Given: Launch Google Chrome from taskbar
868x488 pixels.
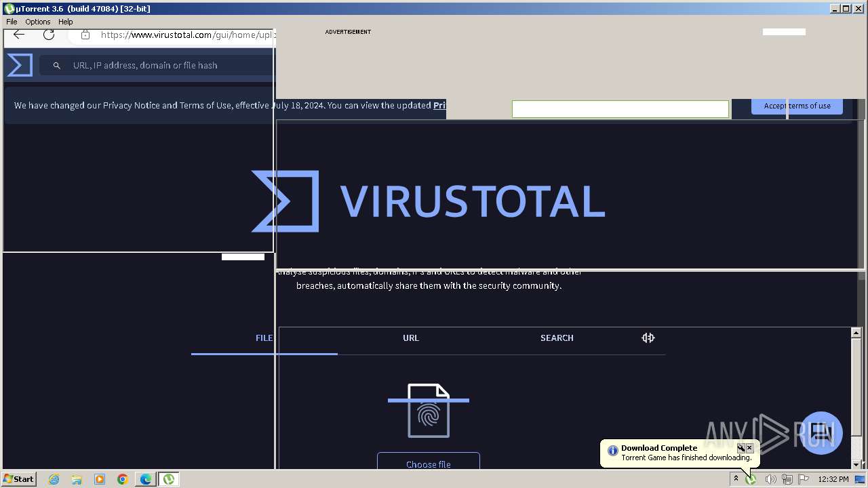Looking at the screenshot, I should pos(123,479).
